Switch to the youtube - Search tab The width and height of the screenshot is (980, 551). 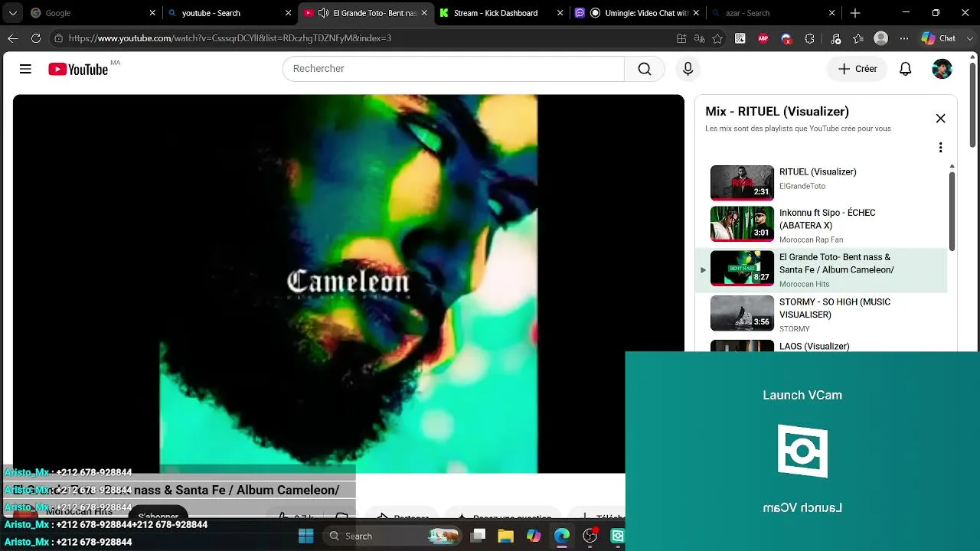228,13
